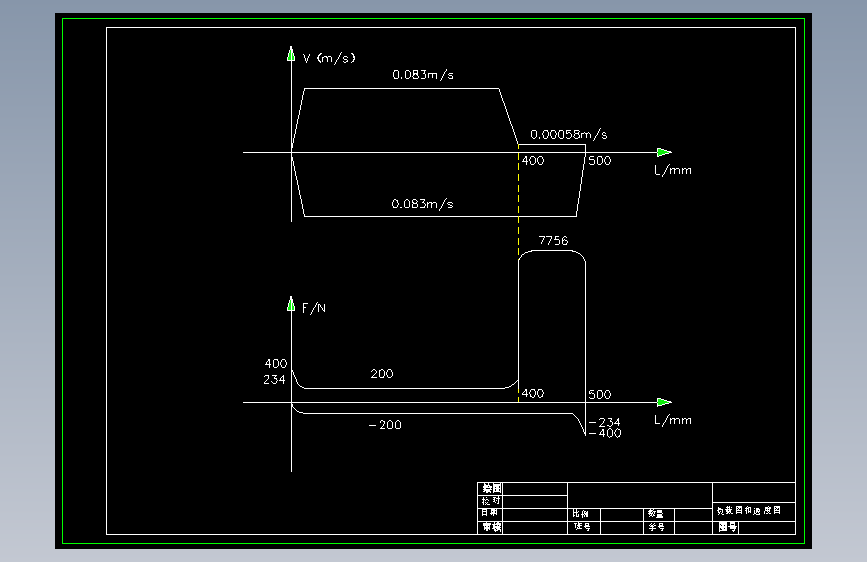Select the "0.00058m/s" velocity annotation
This screenshot has height=562, width=867.
568,134
